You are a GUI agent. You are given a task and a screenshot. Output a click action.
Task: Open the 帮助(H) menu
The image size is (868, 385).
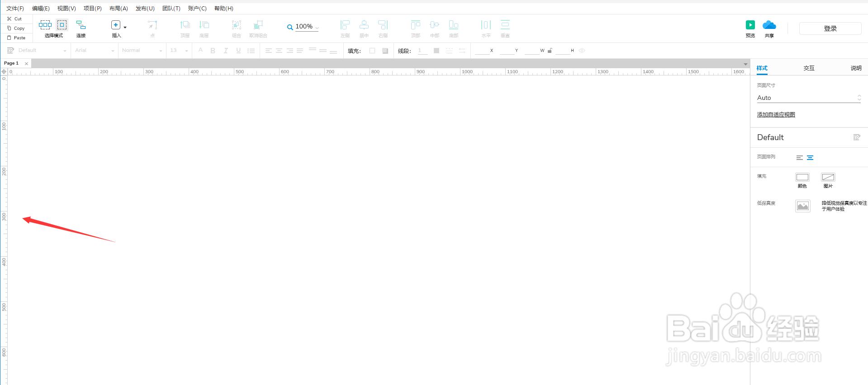pos(224,9)
